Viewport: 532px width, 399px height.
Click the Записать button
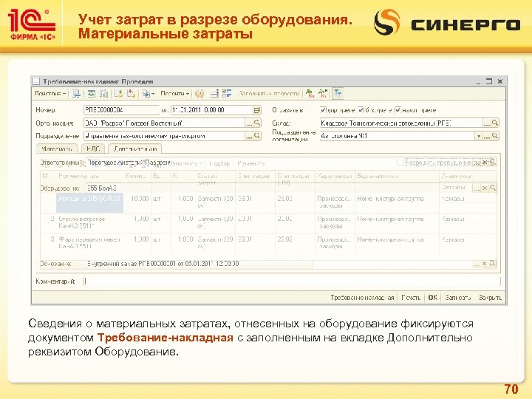pos(458,298)
